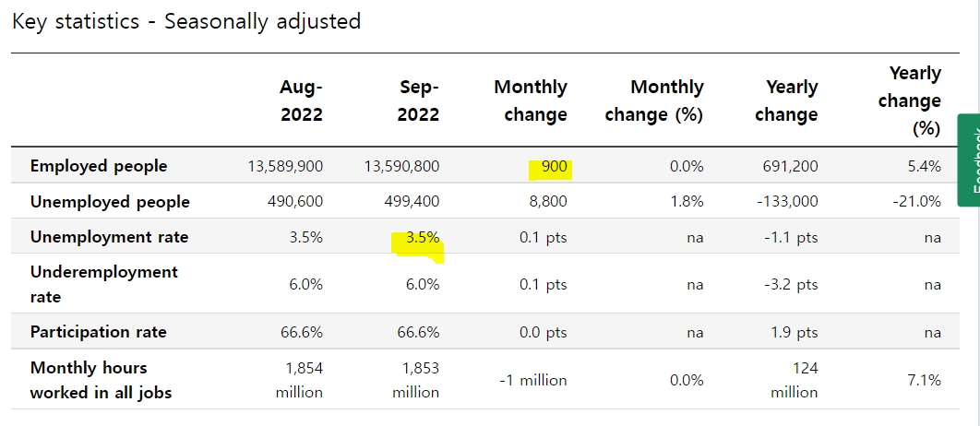Click the 13,590,800 employed people value
This screenshot has width=980, height=426.
401,166
